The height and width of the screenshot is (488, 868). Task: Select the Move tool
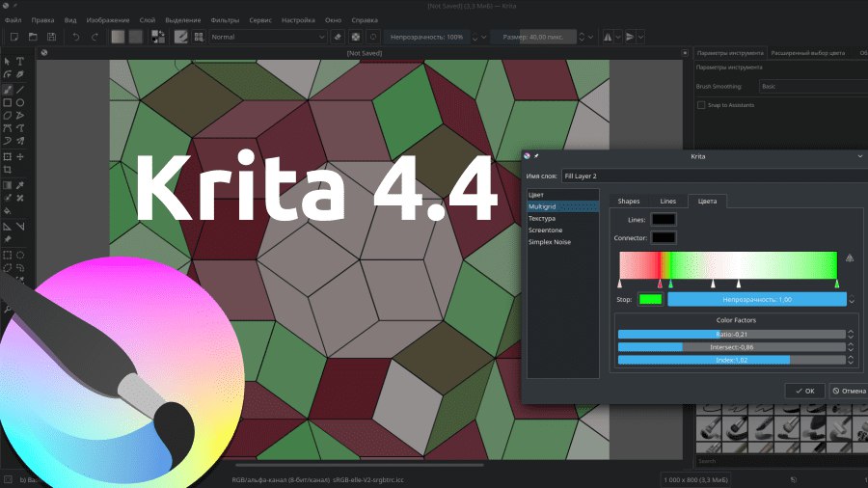20,157
